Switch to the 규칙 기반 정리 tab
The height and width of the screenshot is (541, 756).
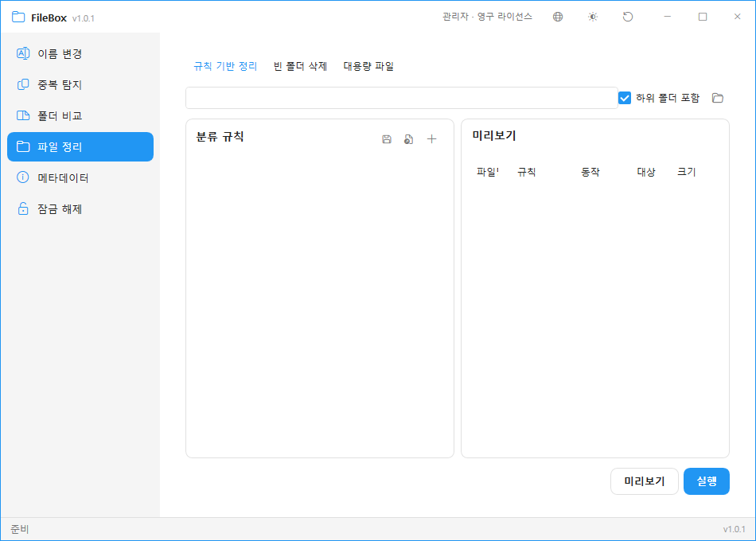point(225,66)
